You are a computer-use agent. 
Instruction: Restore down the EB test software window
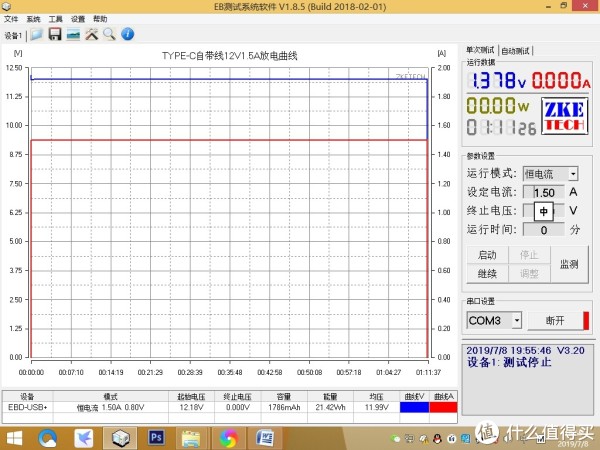tap(564, 5)
